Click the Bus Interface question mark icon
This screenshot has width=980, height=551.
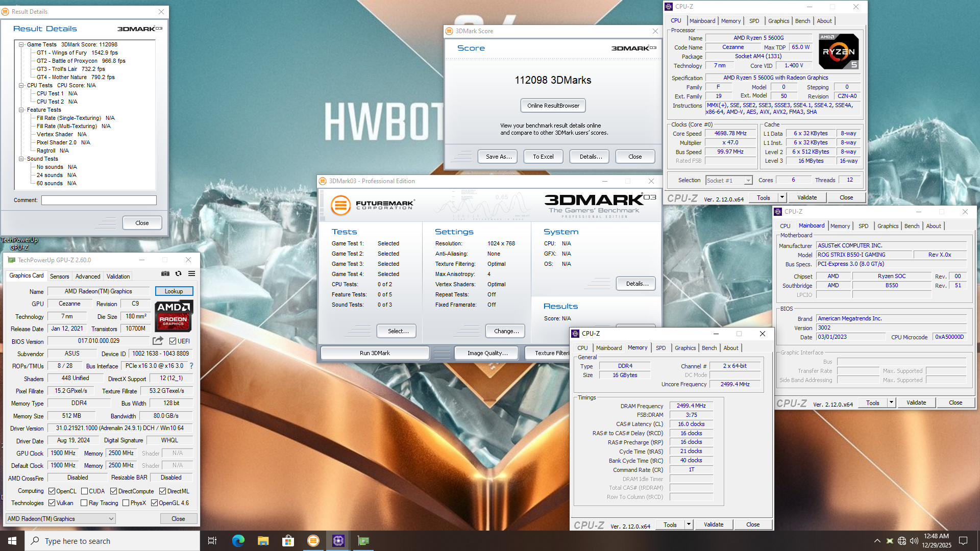[191, 366]
